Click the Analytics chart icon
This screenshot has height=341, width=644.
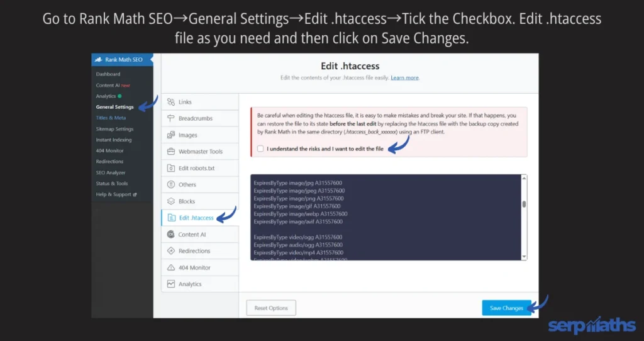171,284
